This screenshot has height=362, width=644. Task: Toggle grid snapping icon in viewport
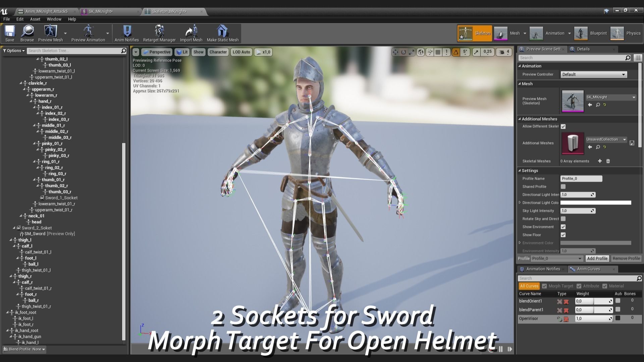point(438,52)
